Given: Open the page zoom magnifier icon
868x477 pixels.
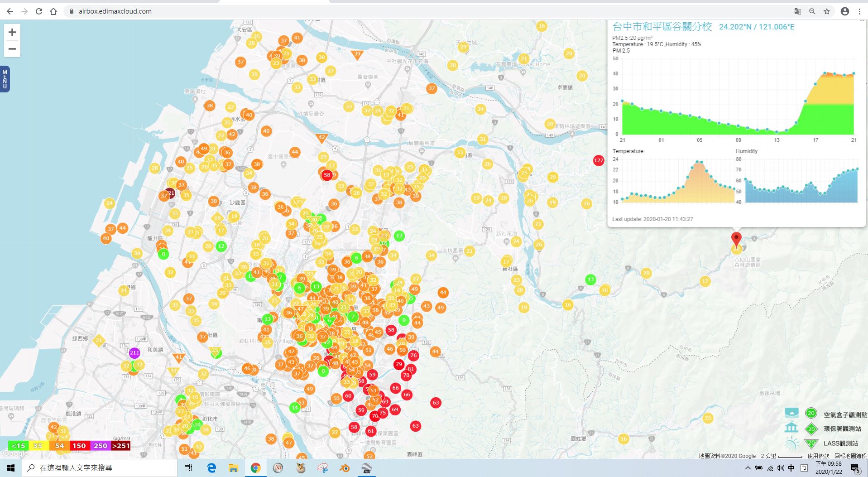Looking at the screenshot, I should tap(812, 11).
